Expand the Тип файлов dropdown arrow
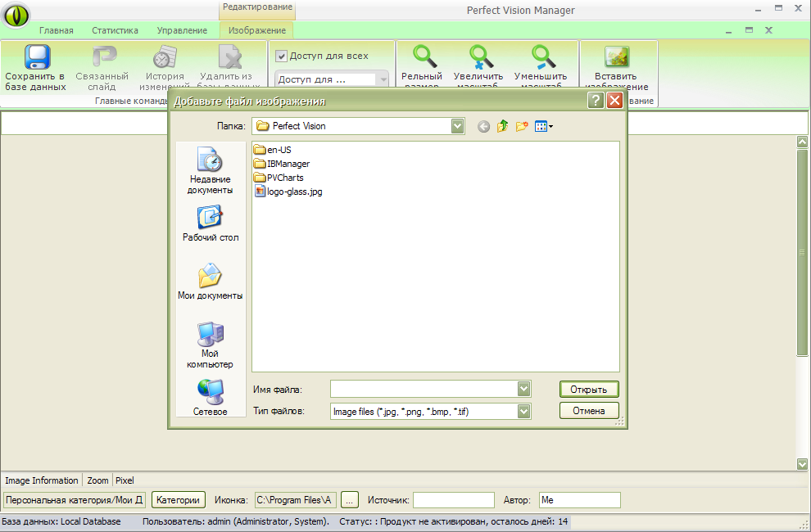 point(524,412)
